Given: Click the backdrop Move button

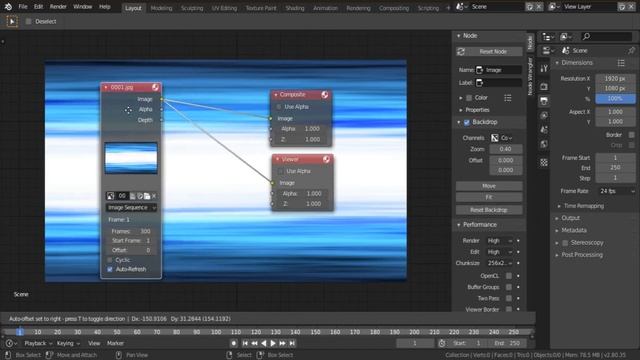Looking at the screenshot, I should click(x=489, y=186).
